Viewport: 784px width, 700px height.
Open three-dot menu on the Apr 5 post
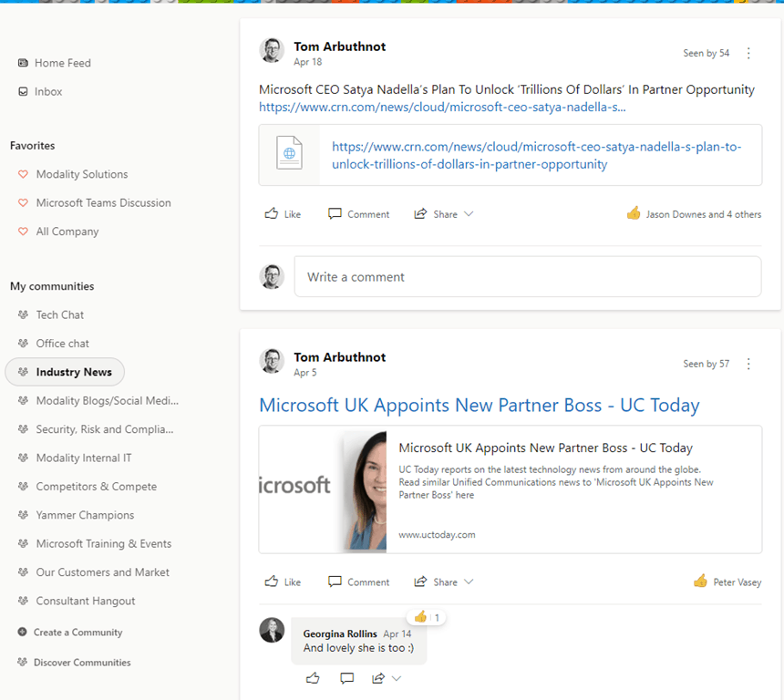pyautogui.click(x=748, y=364)
